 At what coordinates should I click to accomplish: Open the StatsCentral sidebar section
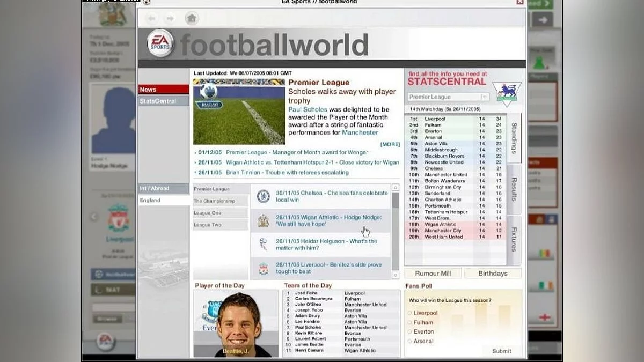click(x=164, y=101)
